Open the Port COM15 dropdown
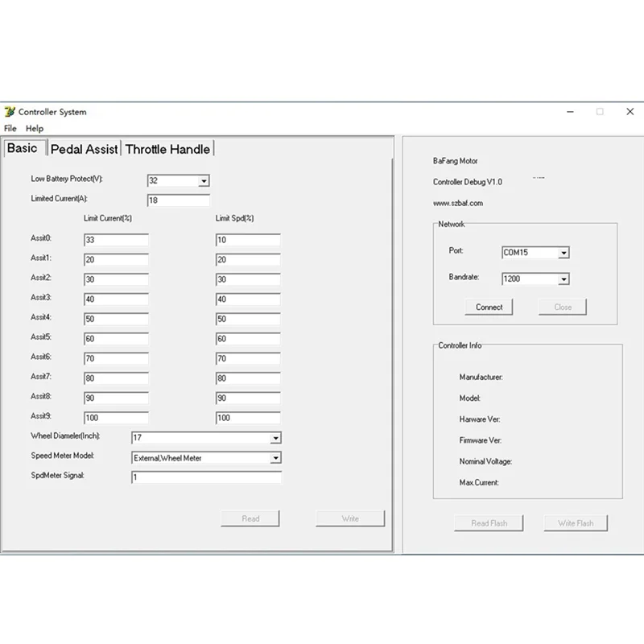 [x=563, y=253]
